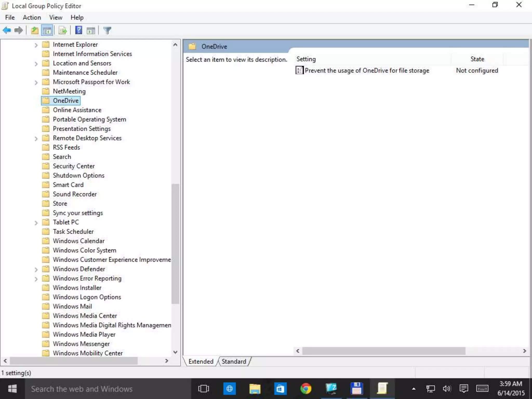
Task: Open the Action menu
Action: [32, 17]
